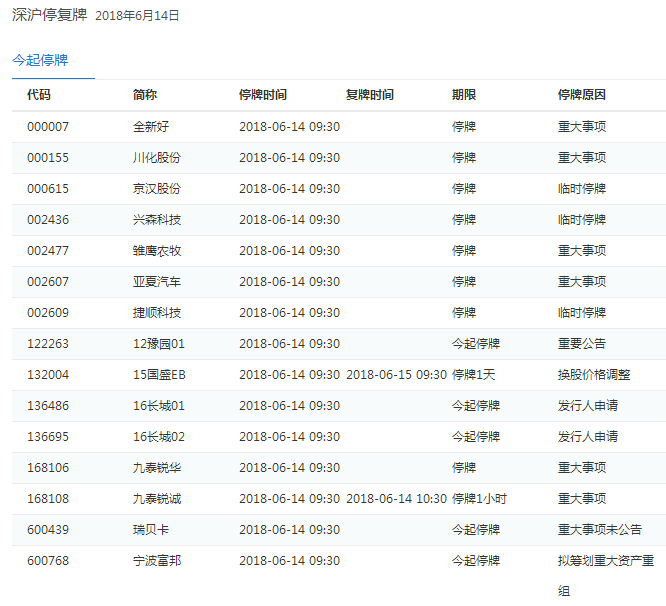Open stock code 002609

click(x=48, y=313)
